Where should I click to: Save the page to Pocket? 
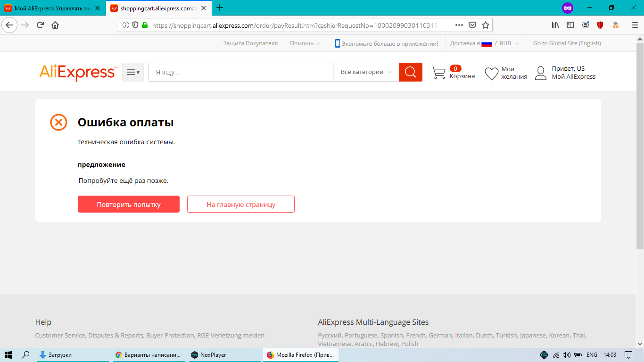pos(472,25)
